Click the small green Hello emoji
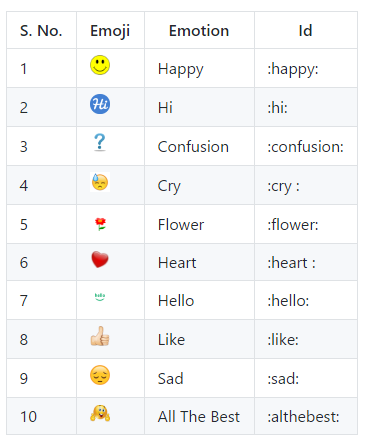369x445 pixels. pos(100,297)
